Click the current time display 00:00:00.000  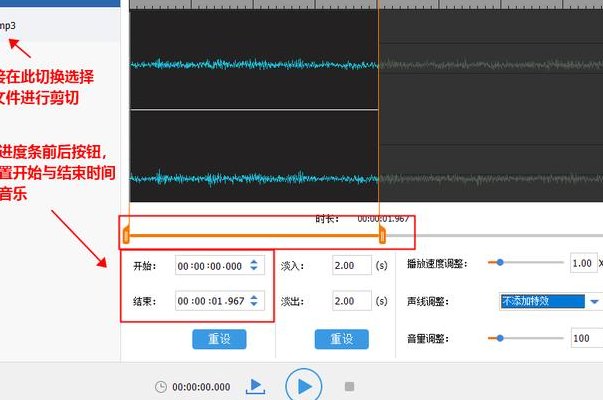click(201, 387)
